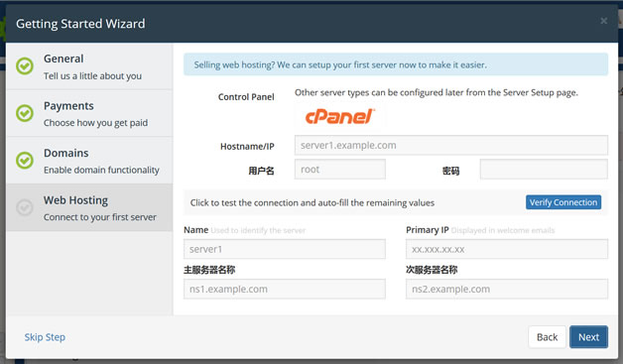The width and height of the screenshot is (623, 364).
Task: Open the Domains wizard step
Action: [89, 161]
